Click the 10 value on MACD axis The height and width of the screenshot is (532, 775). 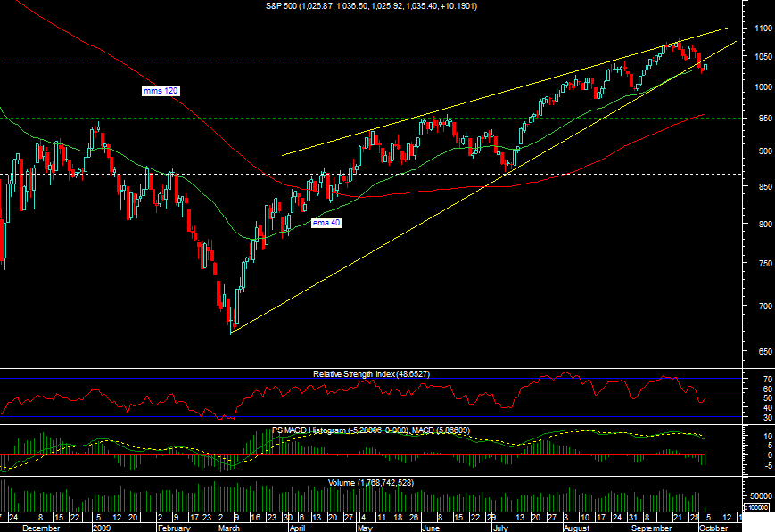(x=768, y=437)
